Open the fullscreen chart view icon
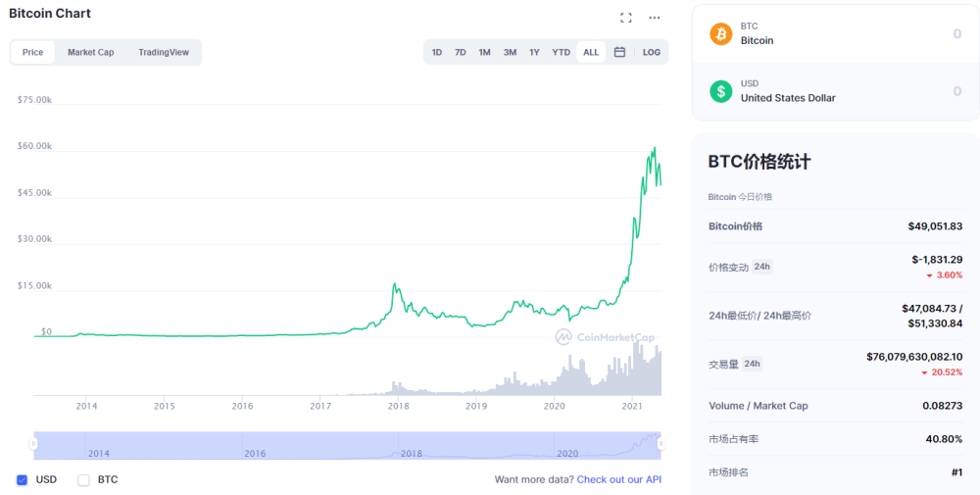The image size is (980, 495). coord(625,18)
